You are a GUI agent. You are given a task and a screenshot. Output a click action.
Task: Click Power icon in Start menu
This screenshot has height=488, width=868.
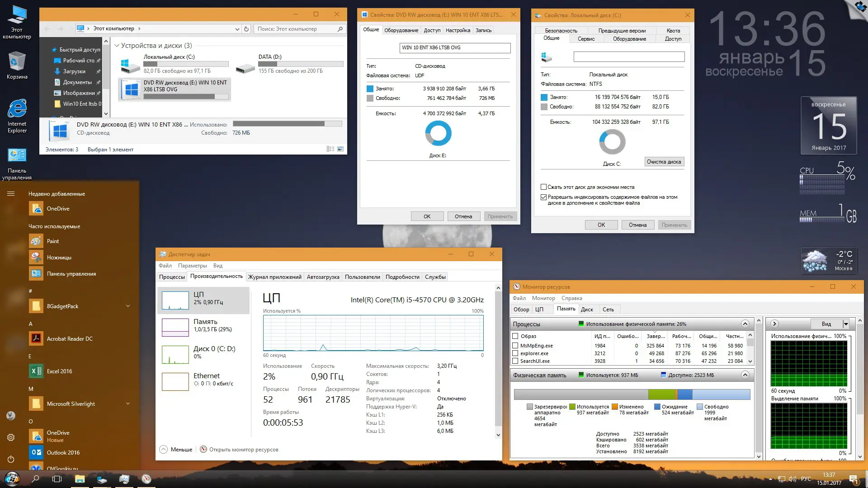pyautogui.click(x=11, y=459)
